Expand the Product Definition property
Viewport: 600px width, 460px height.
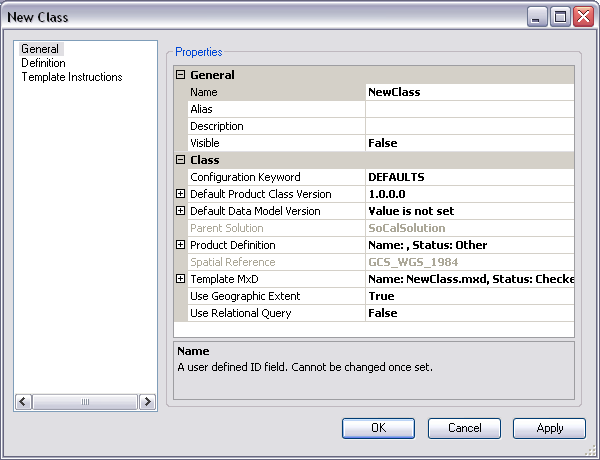pyautogui.click(x=181, y=245)
